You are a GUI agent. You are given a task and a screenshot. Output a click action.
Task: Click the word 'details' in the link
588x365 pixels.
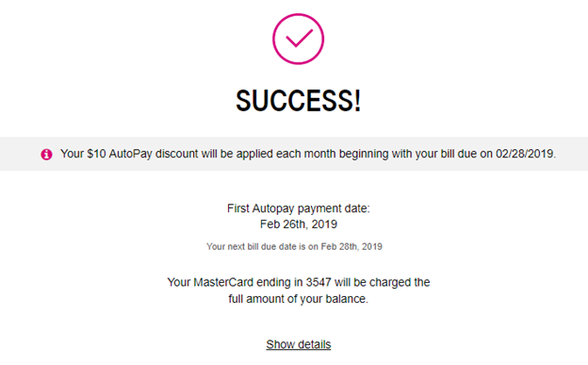click(315, 344)
